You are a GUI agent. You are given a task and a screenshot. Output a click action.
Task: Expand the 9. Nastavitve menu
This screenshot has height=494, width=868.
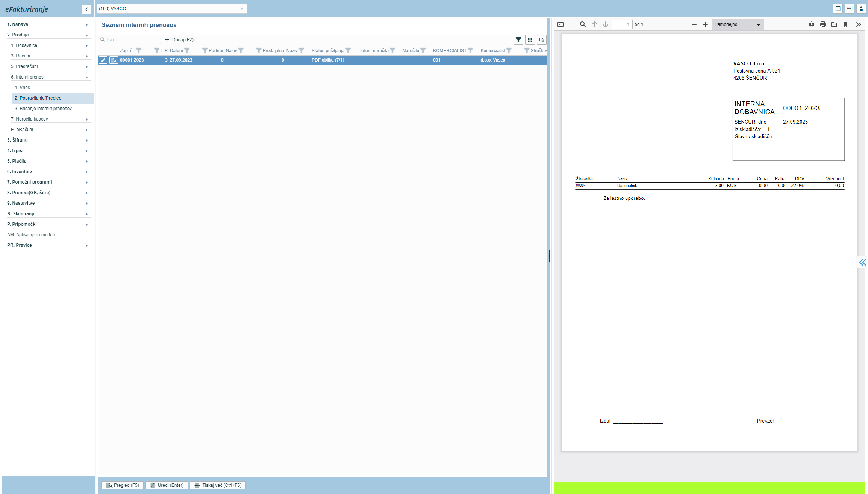click(x=48, y=203)
